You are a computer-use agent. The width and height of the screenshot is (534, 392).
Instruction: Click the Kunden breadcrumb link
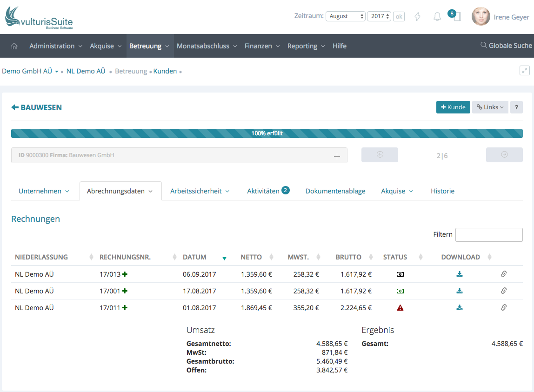tap(165, 71)
